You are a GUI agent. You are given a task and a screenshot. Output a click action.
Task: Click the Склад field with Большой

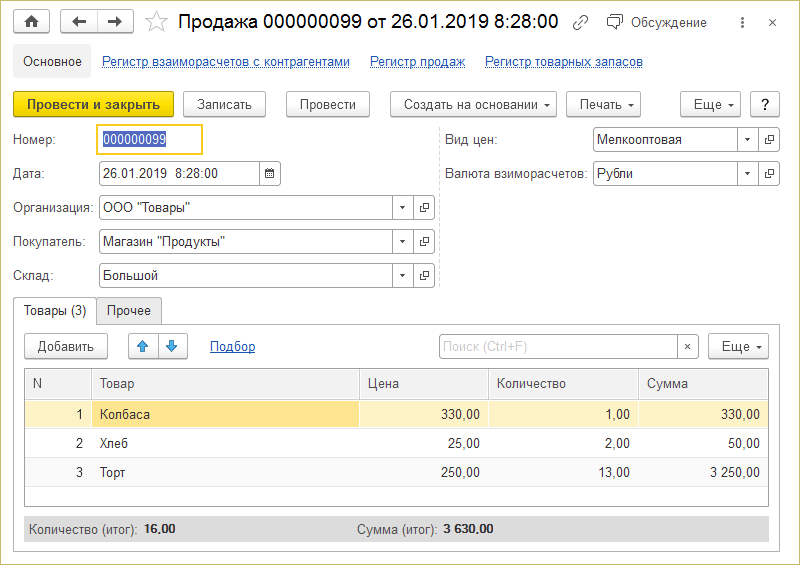(x=246, y=276)
